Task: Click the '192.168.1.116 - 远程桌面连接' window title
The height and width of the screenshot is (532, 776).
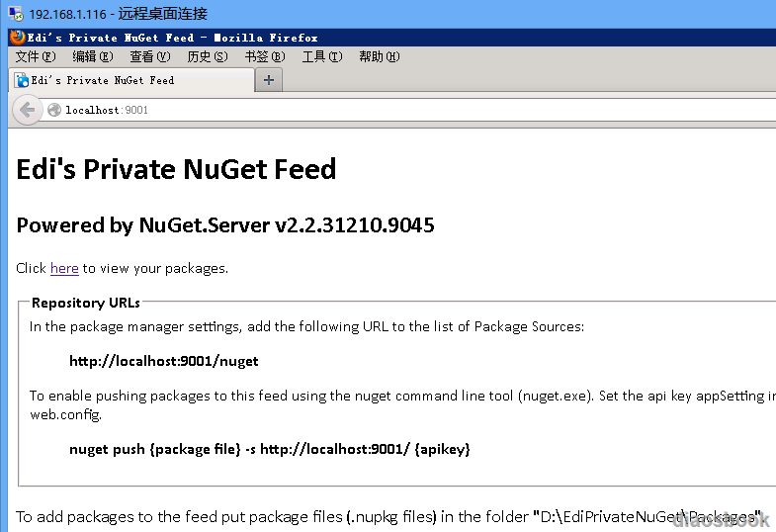Action: pos(118,14)
